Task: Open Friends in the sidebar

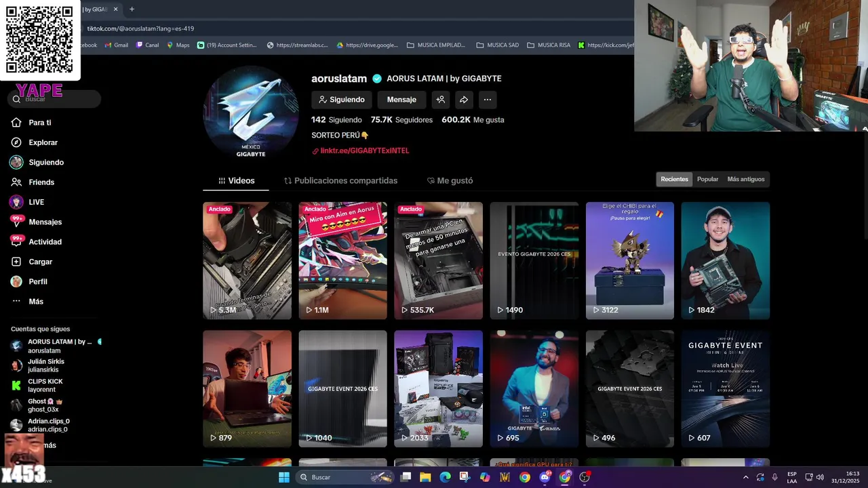Action: pyautogui.click(x=41, y=182)
